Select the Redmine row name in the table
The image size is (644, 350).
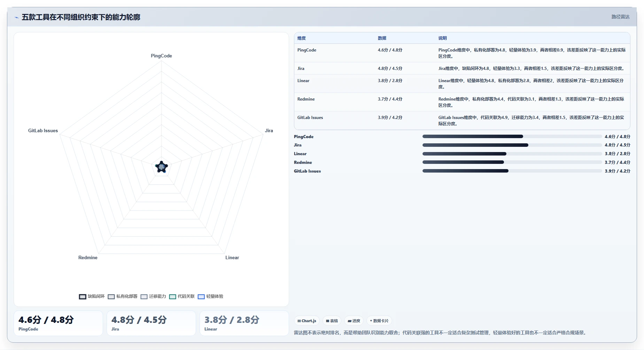tap(306, 99)
